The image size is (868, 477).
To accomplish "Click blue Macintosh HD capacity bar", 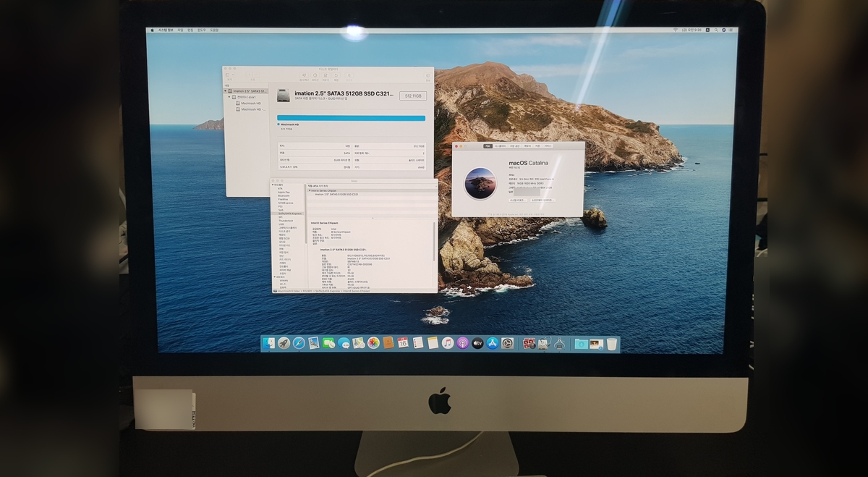I will click(x=351, y=118).
